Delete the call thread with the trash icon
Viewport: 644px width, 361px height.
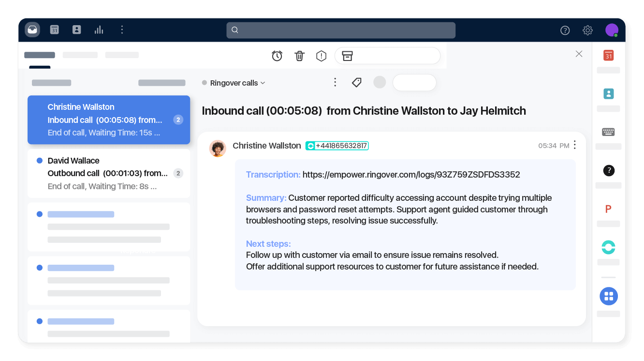[299, 56]
